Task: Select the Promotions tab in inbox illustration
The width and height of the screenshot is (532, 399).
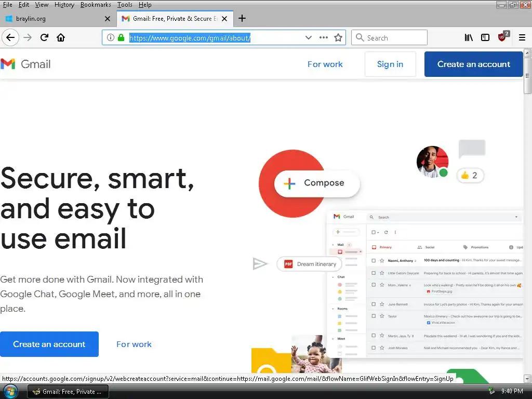Action: [476, 247]
